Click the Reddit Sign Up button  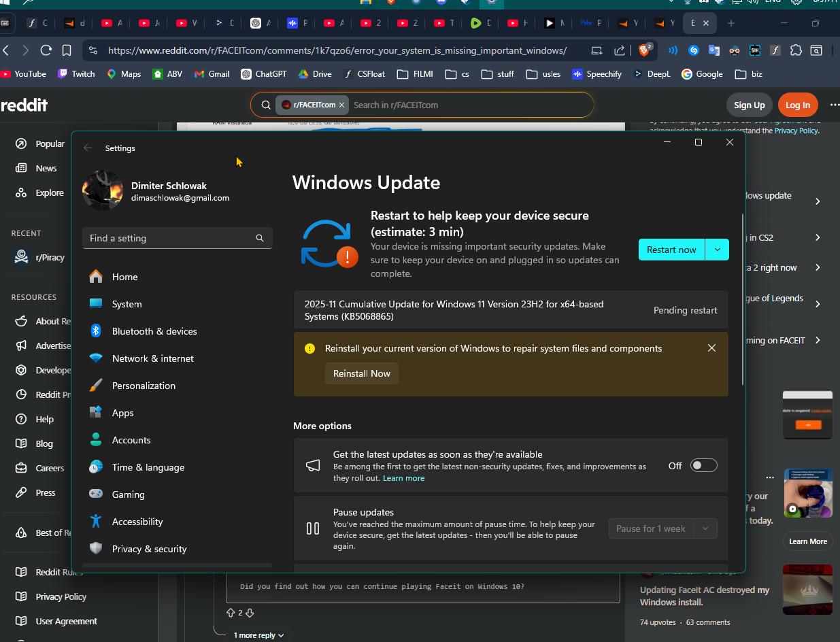point(750,105)
